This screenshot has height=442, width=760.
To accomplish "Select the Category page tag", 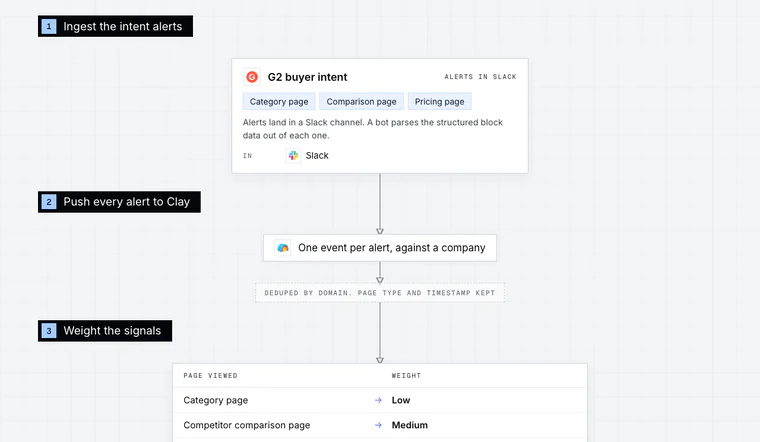I will click(279, 102).
